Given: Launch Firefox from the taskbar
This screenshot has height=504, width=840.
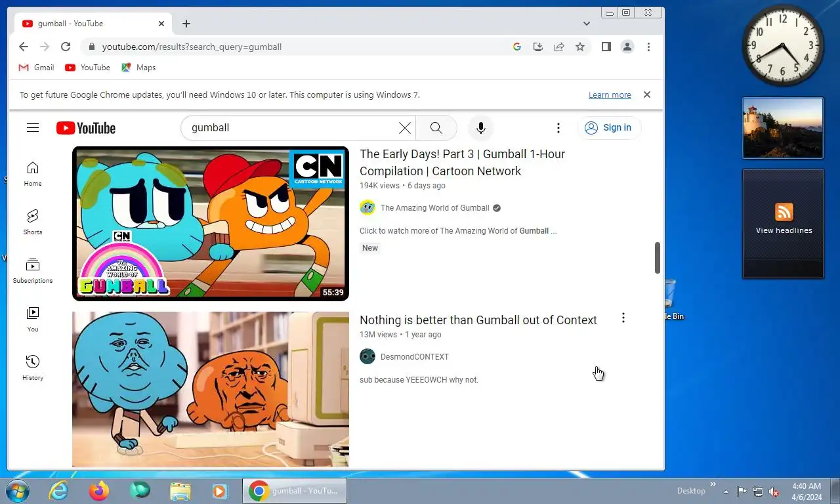Looking at the screenshot, I should point(99,491).
